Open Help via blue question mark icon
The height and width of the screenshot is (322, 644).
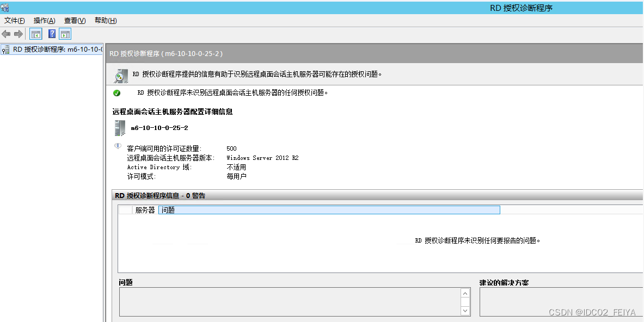pos(52,34)
